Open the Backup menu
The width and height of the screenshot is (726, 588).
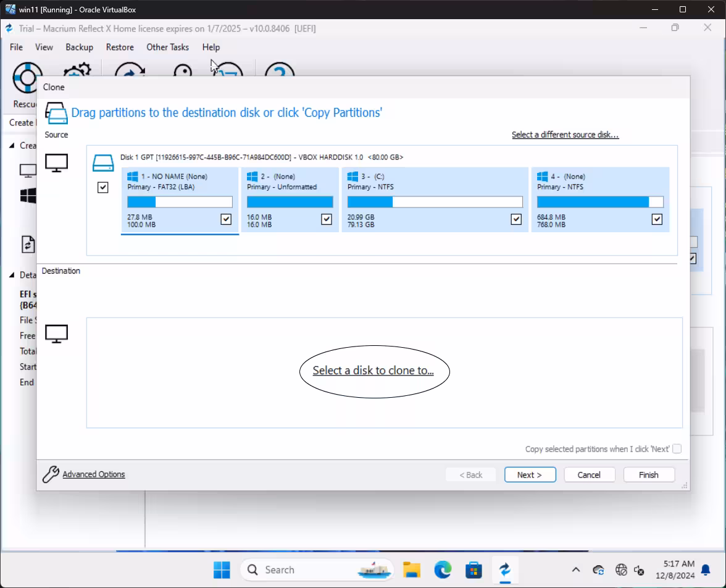79,48
